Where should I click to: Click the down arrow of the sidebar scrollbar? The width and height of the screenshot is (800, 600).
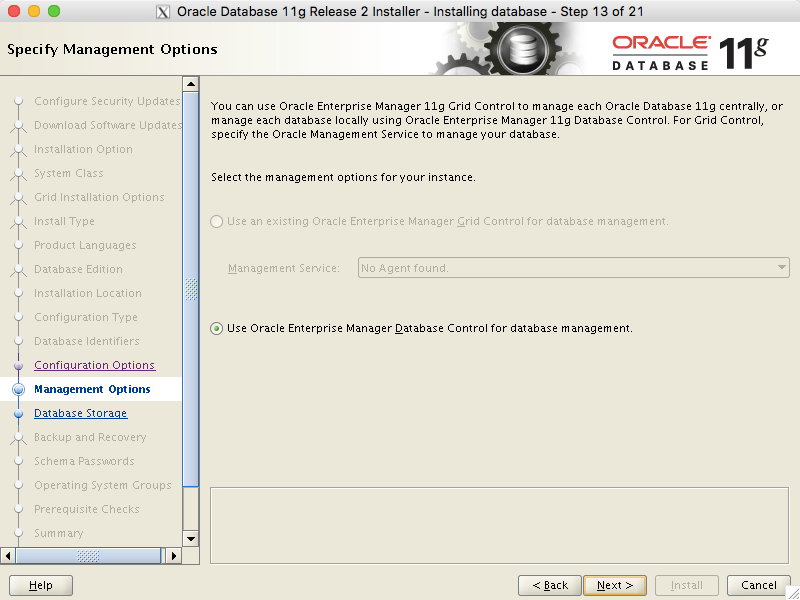[190, 538]
